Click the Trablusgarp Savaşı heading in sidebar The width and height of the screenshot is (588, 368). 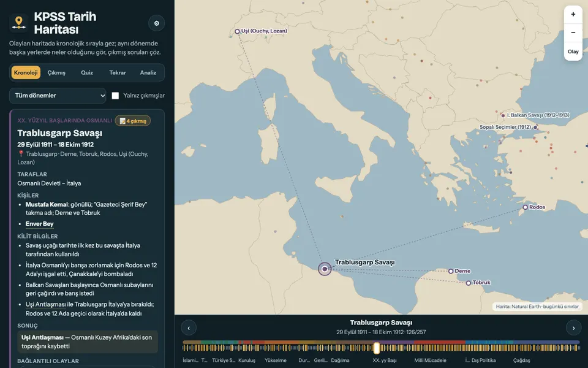(x=59, y=133)
